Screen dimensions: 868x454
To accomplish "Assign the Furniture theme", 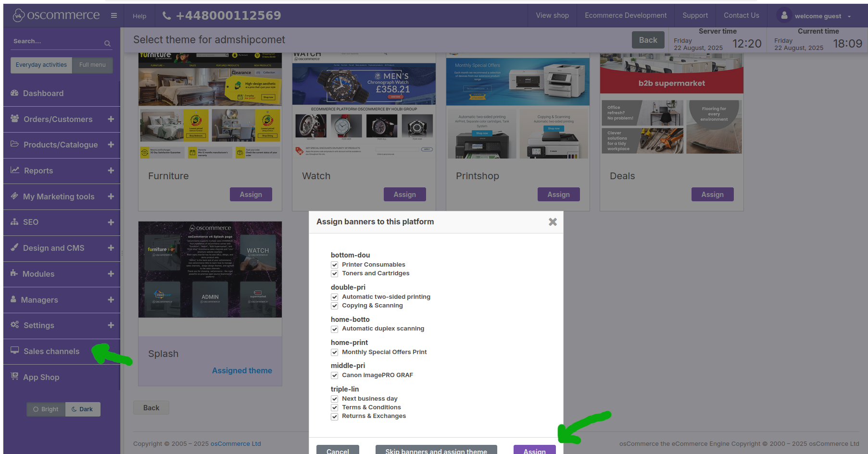I will click(251, 195).
